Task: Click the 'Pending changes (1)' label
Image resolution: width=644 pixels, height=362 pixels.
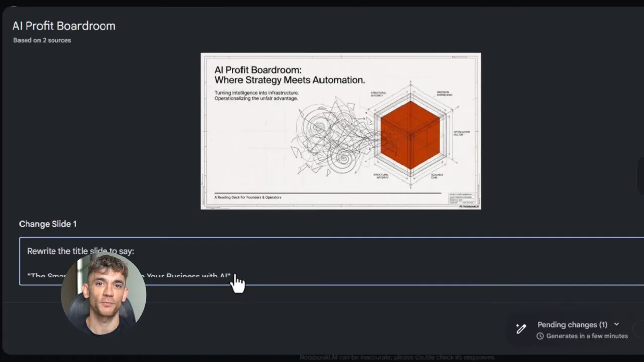Action: 573,325
